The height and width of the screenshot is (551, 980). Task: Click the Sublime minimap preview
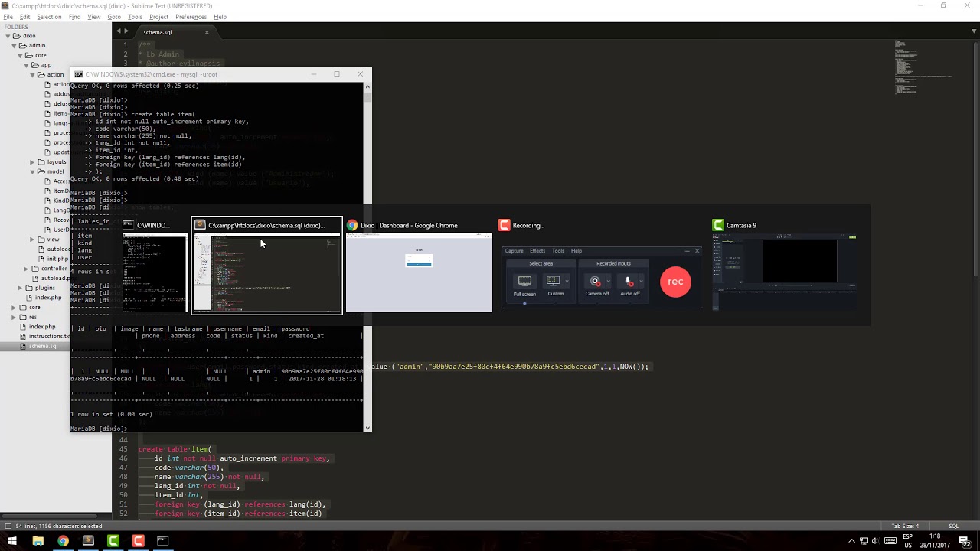923,67
